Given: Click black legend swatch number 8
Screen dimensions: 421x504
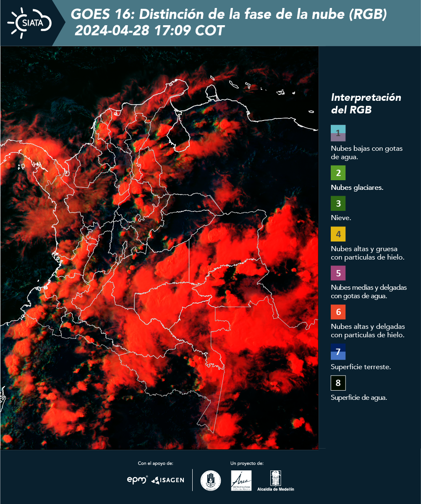Looking at the screenshot, I should point(338,383).
